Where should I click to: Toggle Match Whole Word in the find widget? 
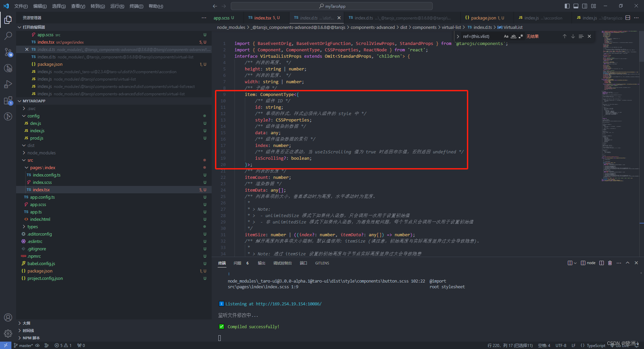(514, 36)
